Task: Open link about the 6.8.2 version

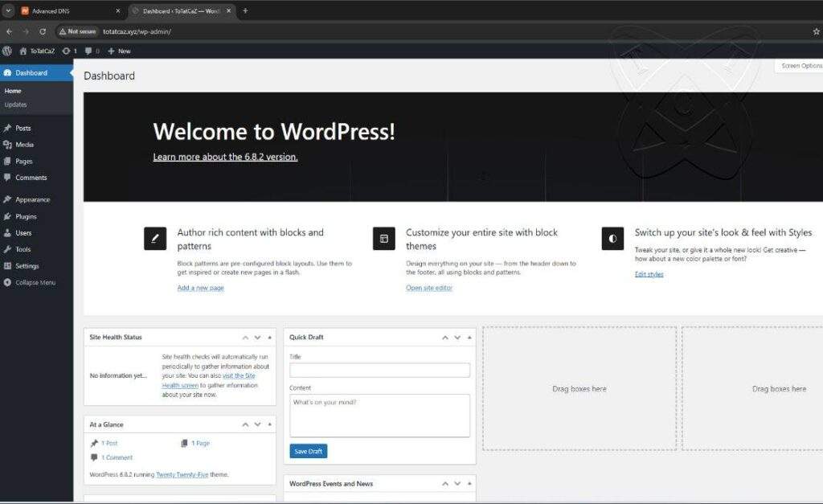Action: [225, 157]
